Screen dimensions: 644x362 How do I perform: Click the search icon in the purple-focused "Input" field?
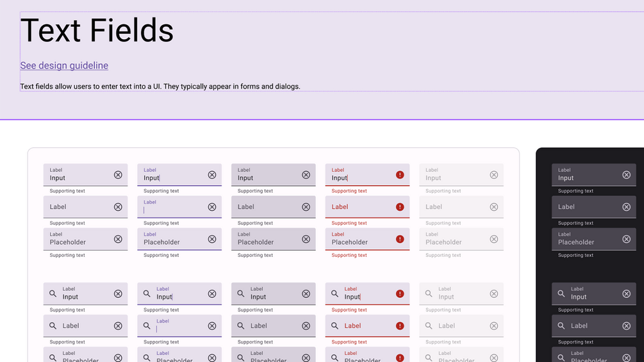click(147, 293)
